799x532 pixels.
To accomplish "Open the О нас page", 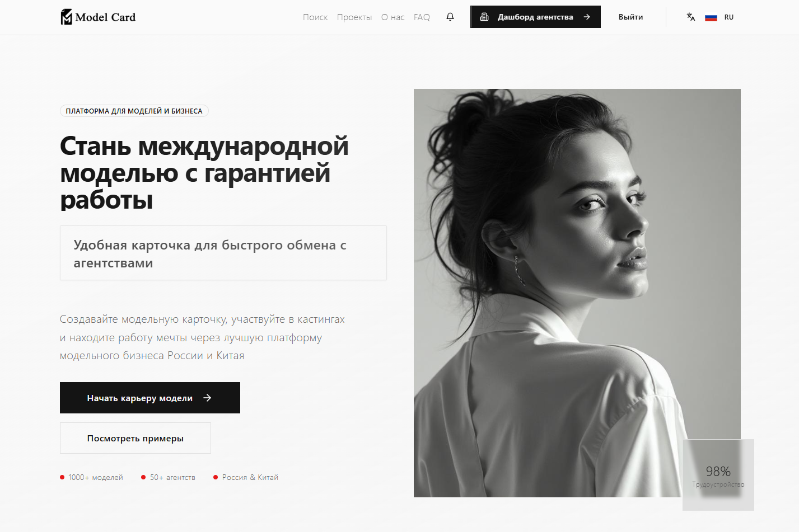I will point(393,17).
